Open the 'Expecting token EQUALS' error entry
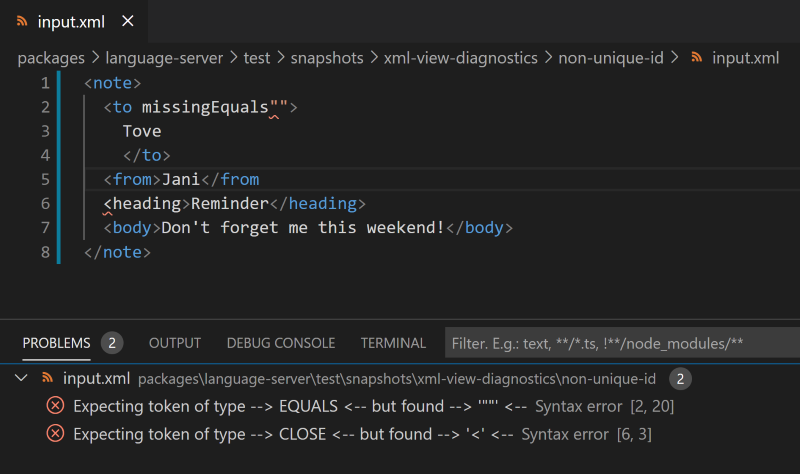Viewport: 800px width, 474px height. [300, 406]
